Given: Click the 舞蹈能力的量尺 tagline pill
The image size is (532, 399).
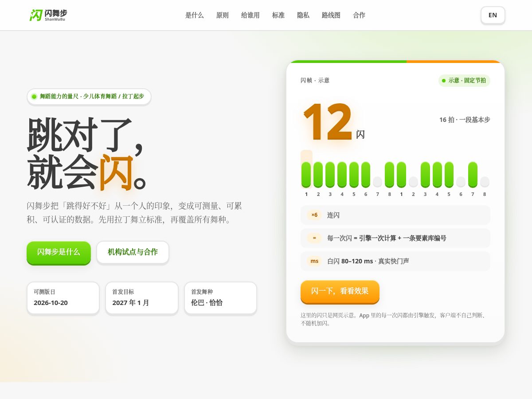Looking at the screenshot, I should pos(89,96).
